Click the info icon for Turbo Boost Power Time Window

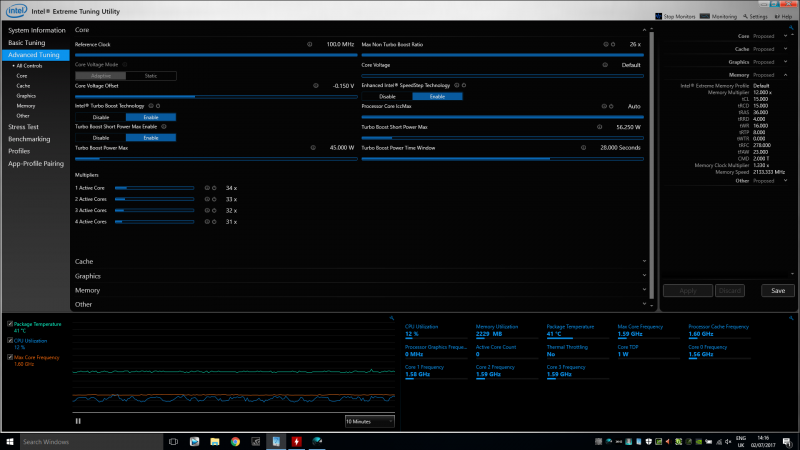[x=584, y=148]
